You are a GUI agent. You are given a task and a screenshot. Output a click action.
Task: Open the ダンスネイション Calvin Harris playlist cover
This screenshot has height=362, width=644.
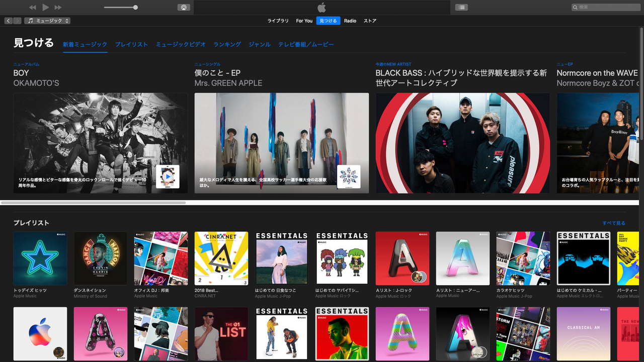[x=101, y=258]
